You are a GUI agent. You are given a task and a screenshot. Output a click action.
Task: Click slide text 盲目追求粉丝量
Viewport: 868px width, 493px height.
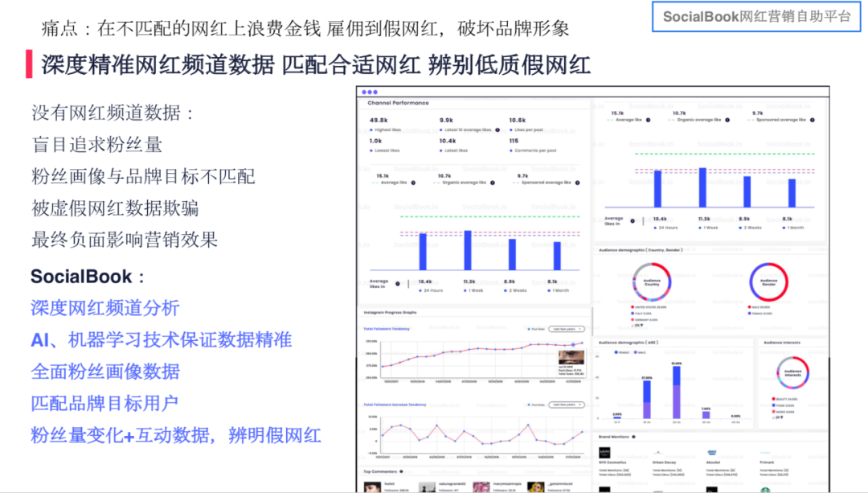[97, 145]
